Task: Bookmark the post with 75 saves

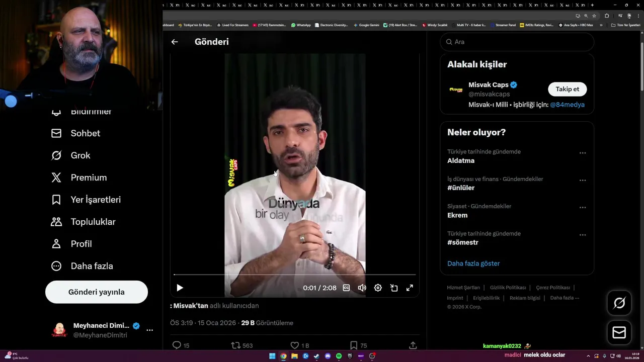Action: [x=358, y=345]
